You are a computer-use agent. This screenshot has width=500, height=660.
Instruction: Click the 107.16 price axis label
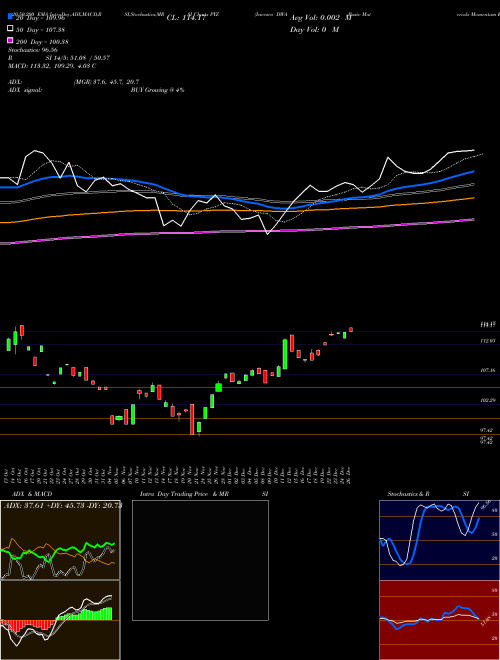[488, 370]
